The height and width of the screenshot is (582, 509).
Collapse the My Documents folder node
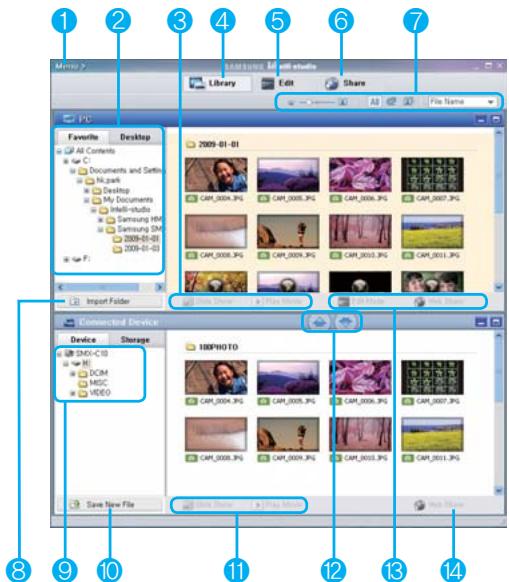click(x=87, y=200)
